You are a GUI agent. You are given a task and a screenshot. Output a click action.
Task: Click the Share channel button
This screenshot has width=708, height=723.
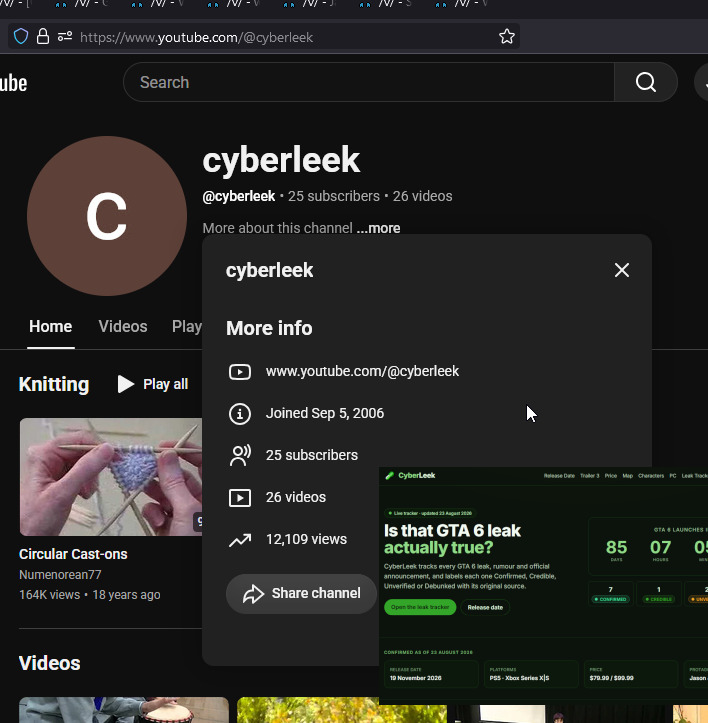point(301,593)
